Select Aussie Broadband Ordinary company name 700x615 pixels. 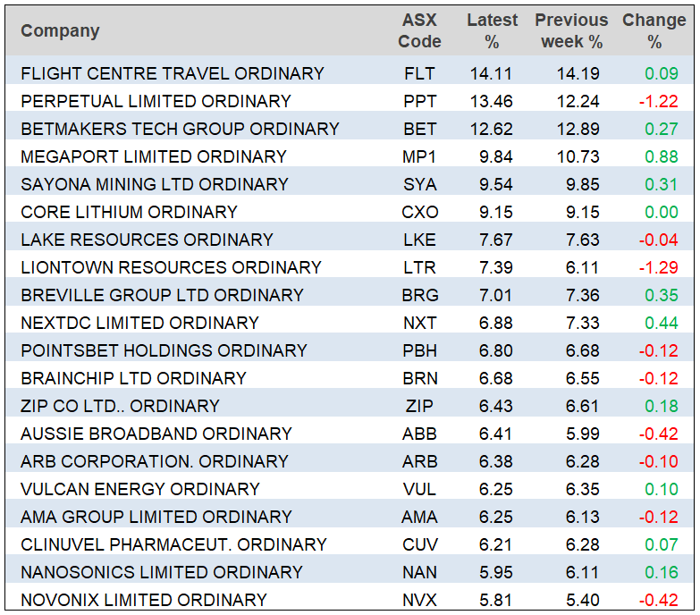click(x=156, y=434)
